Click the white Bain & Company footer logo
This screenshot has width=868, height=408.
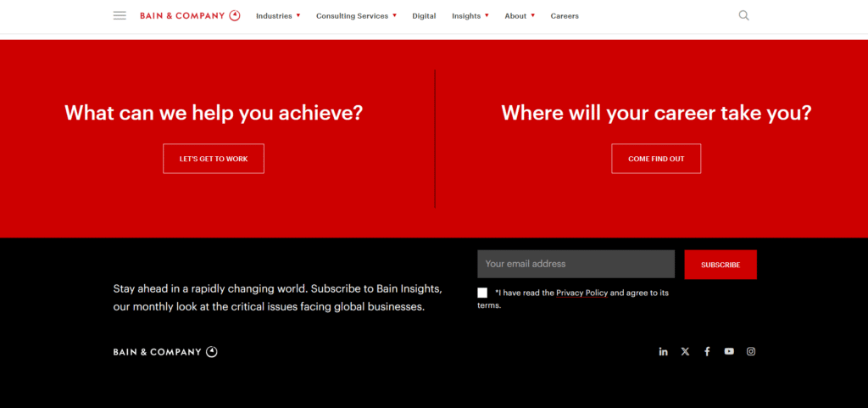[x=165, y=351]
